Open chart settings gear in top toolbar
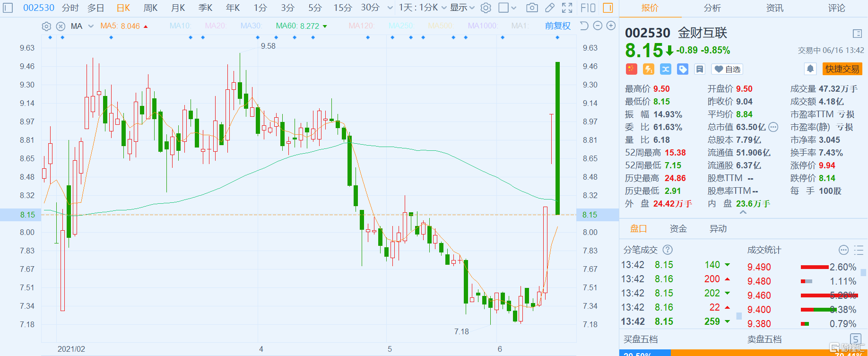This screenshot has width=868, height=356. [x=486, y=8]
